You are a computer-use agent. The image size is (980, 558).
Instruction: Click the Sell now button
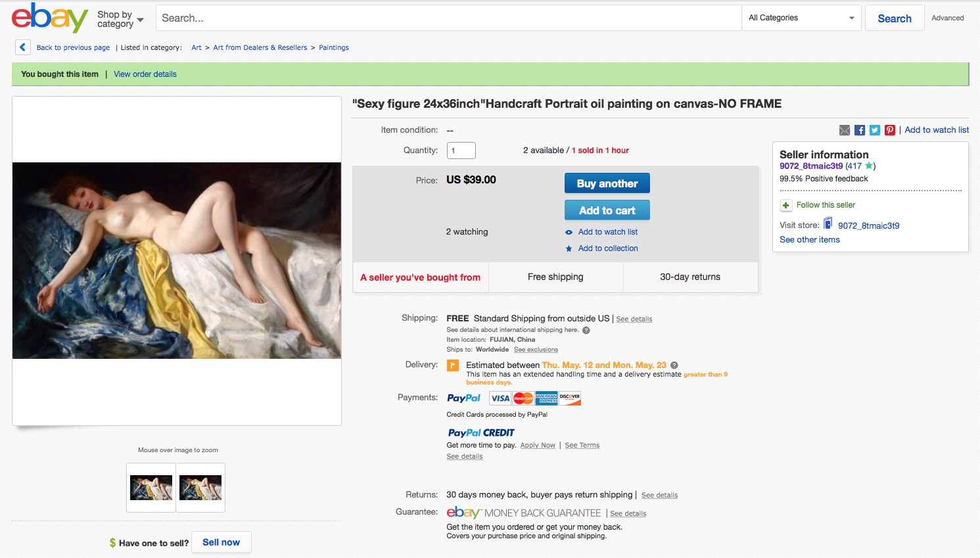[221, 543]
